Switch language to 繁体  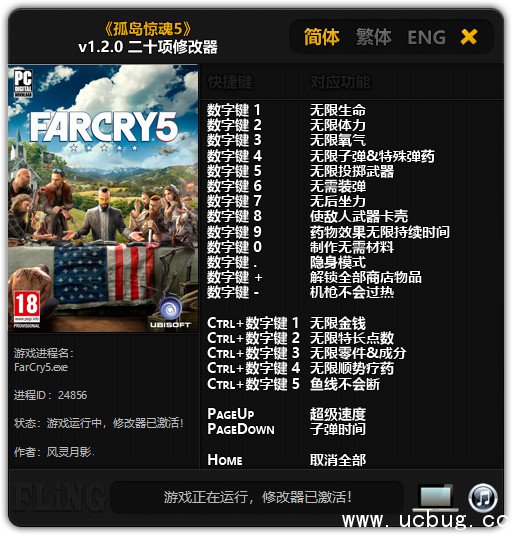coord(374,37)
